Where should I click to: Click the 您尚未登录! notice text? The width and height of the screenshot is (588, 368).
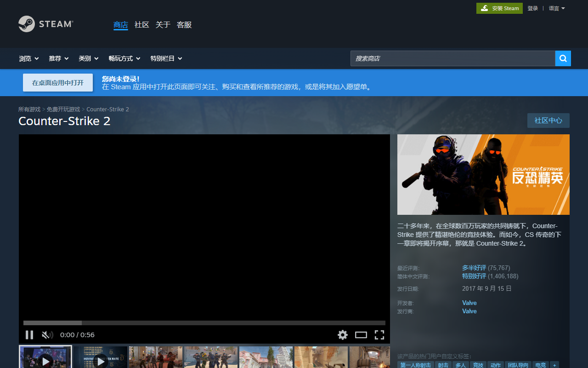coord(121,79)
